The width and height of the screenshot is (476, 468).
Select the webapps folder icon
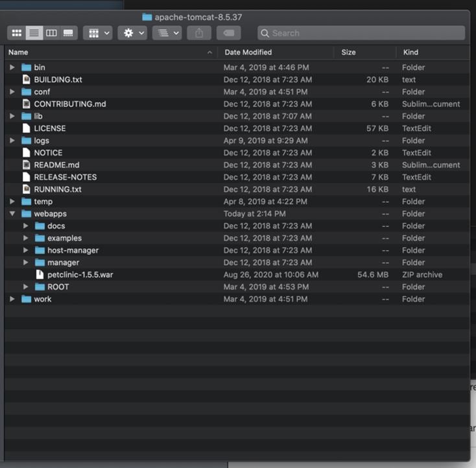[x=27, y=214]
